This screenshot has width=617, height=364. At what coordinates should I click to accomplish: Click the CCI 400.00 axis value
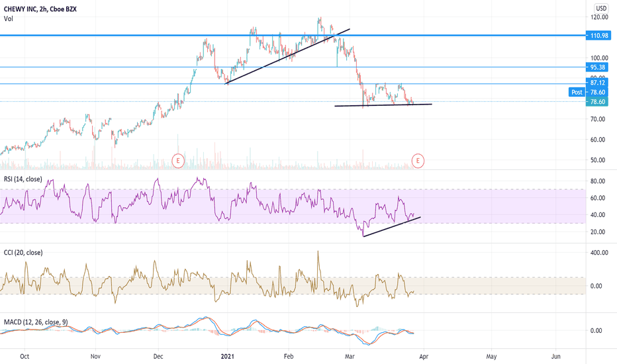(599, 253)
